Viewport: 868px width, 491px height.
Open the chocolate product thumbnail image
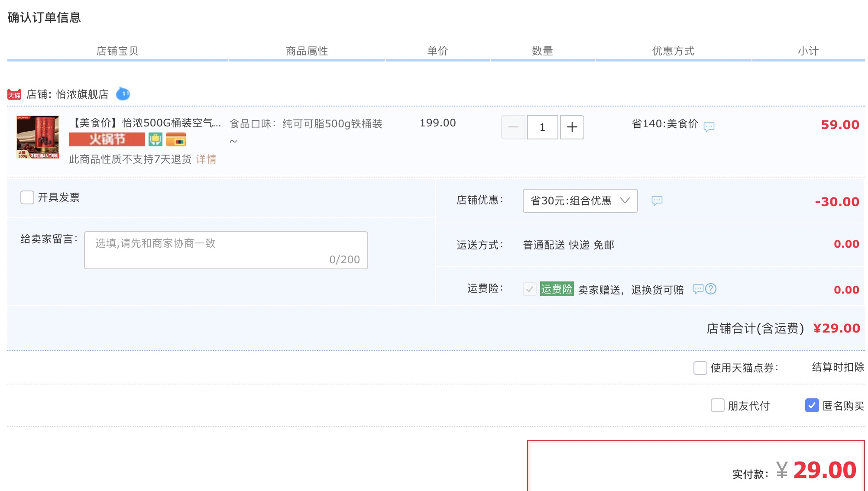pyautogui.click(x=38, y=137)
